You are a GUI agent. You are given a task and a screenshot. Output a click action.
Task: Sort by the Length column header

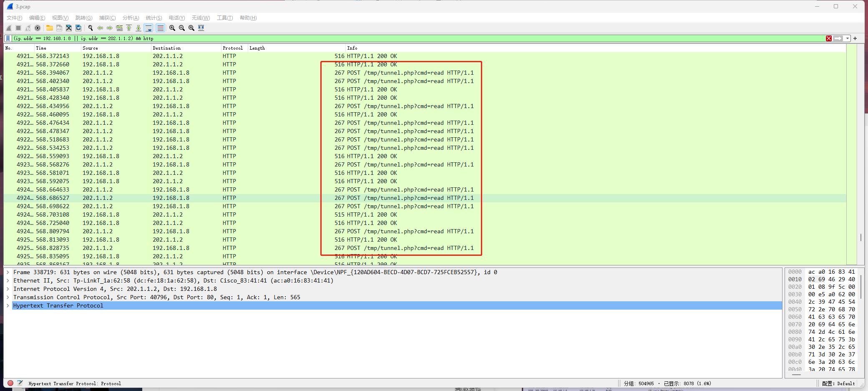(x=297, y=48)
